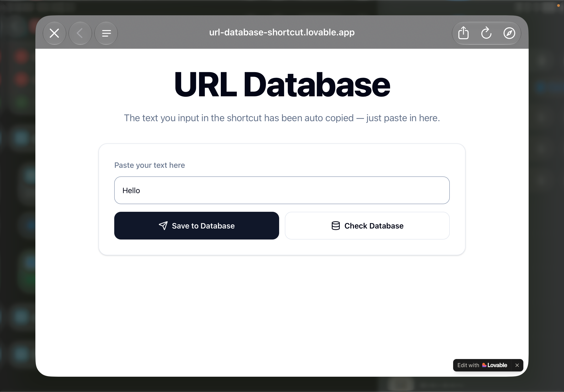Tap the share icon in the browser bar
564x392 pixels.
pyautogui.click(x=463, y=33)
